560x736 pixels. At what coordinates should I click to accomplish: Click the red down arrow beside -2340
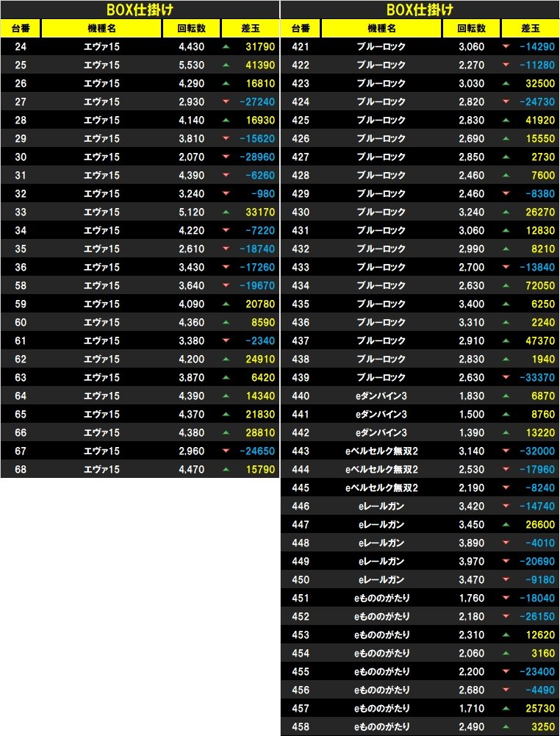[x=226, y=340]
